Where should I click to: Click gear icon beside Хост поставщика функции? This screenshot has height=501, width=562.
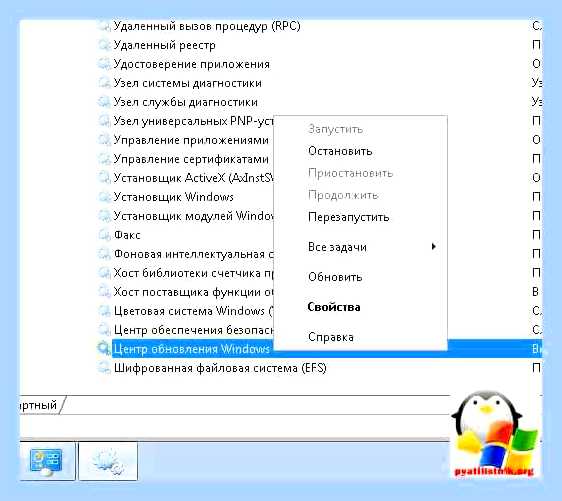[104, 292]
